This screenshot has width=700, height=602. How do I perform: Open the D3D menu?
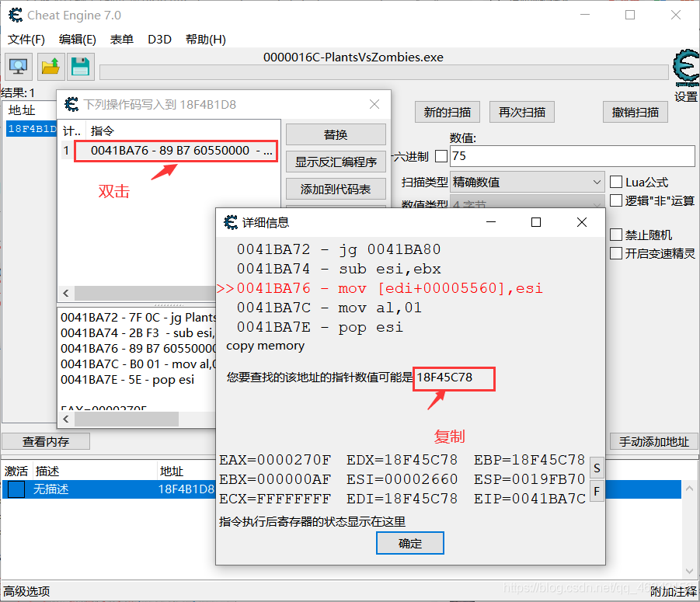pyautogui.click(x=159, y=40)
